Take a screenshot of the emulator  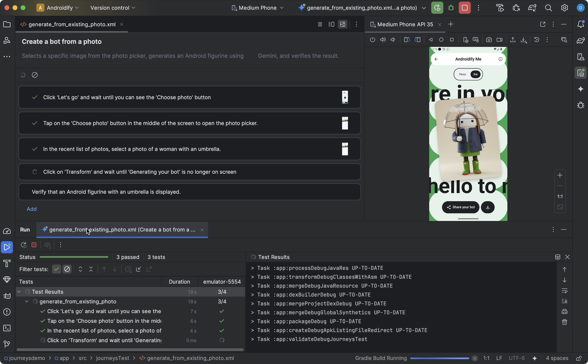(x=489, y=40)
